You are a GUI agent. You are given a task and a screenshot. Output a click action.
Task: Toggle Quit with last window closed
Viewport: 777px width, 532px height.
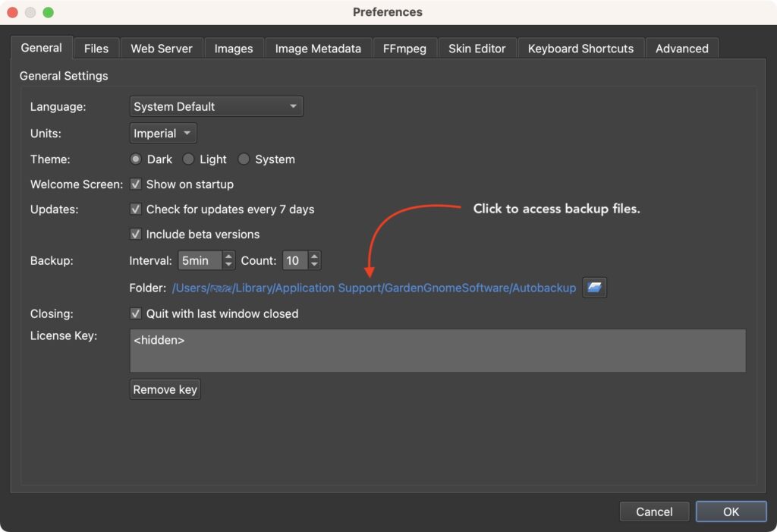click(135, 313)
